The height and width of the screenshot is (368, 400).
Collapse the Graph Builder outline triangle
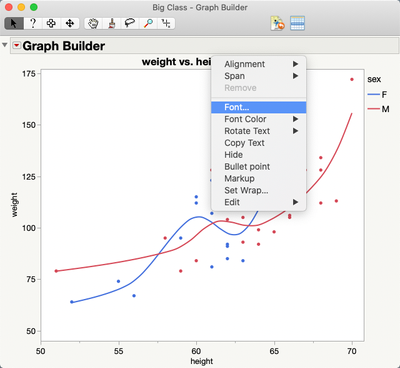[x=5, y=45]
